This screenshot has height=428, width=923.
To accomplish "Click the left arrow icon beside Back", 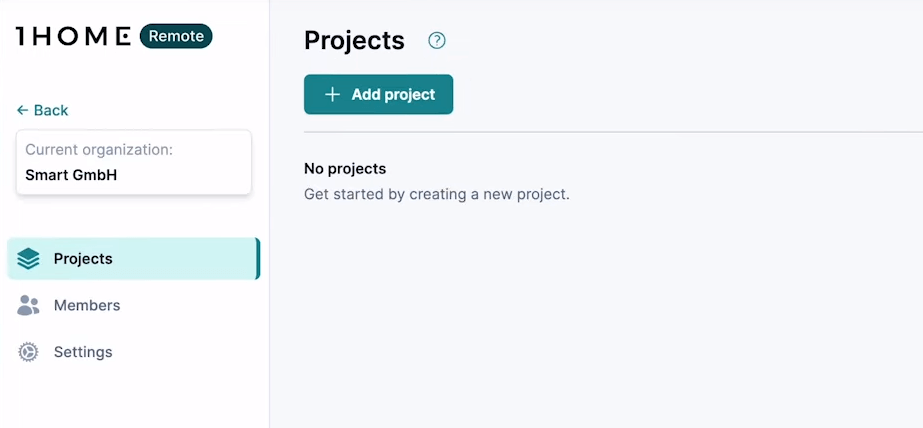I will [x=22, y=110].
